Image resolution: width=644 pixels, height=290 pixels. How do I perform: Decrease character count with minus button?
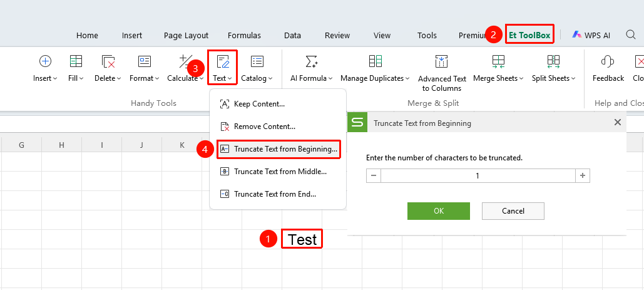(x=374, y=176)
